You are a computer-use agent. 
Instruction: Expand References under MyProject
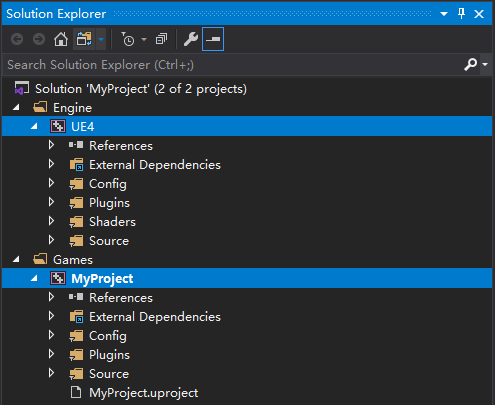point(51,297)
